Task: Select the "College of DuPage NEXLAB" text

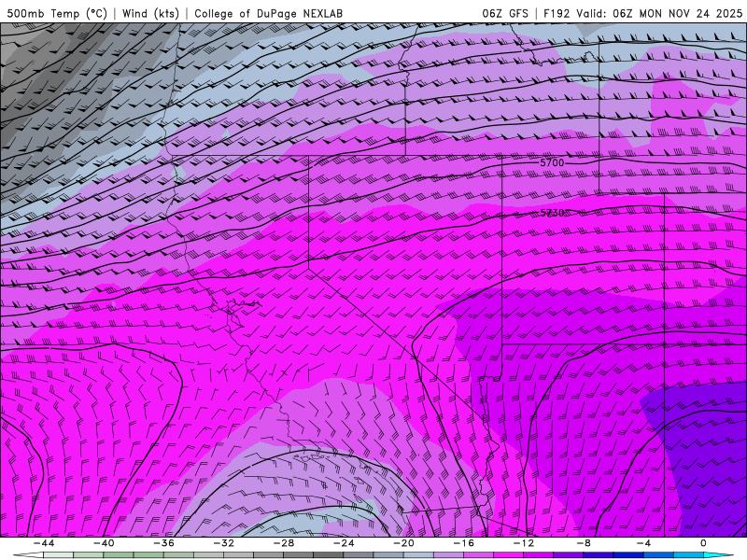Action: [268, 14]
